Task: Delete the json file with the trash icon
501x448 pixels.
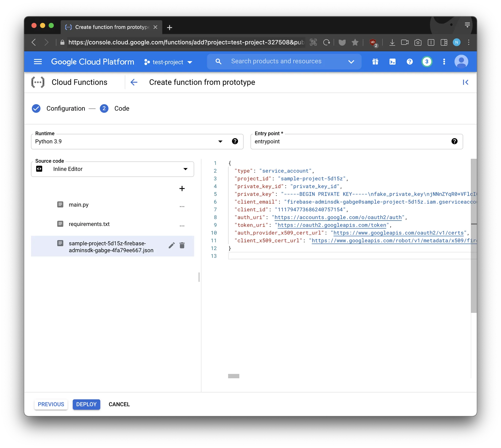Action: (182, 245)
